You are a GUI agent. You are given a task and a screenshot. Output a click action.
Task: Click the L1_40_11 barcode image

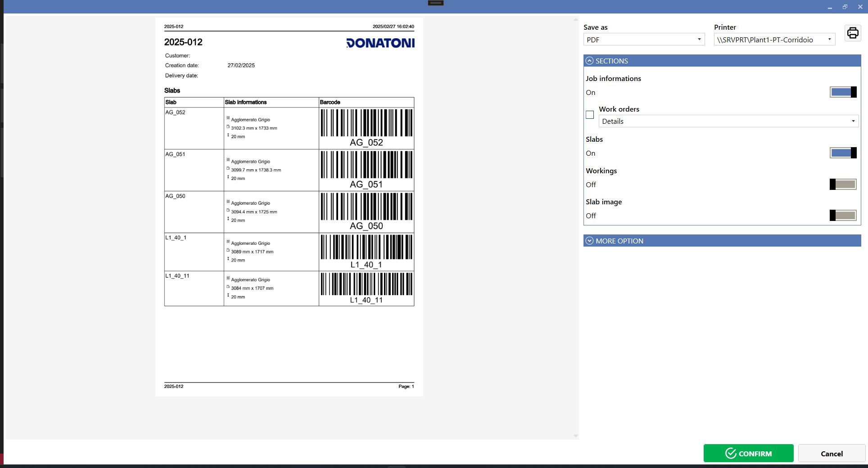[x=366, y=288]
